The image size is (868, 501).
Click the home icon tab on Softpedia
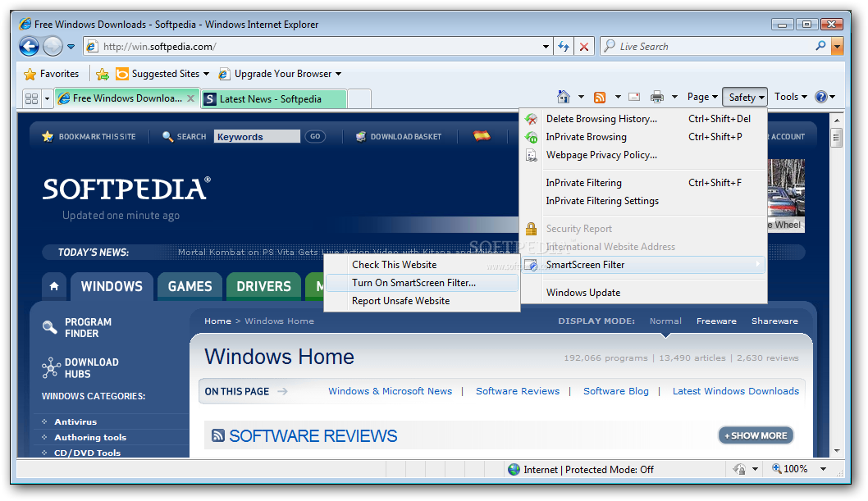[x=54, y=286]
